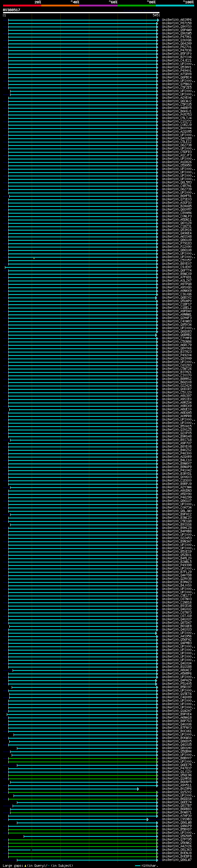Select hit UniRef100_A9P7U7
Image resolution: width=197 pixels, height=868 pixels.
(x=177, y=443)
